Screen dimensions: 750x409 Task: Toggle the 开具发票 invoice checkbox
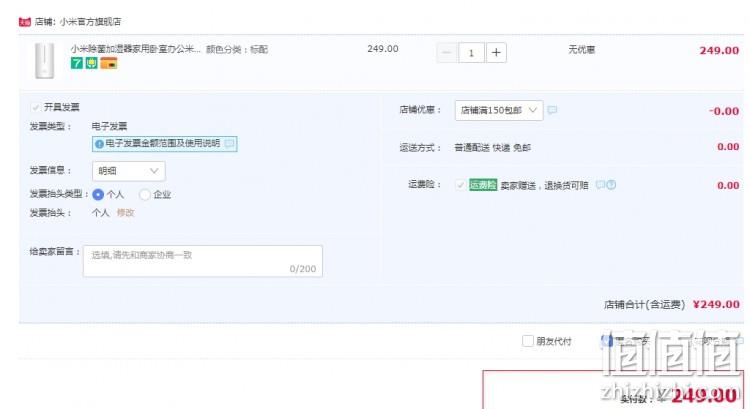35,107
